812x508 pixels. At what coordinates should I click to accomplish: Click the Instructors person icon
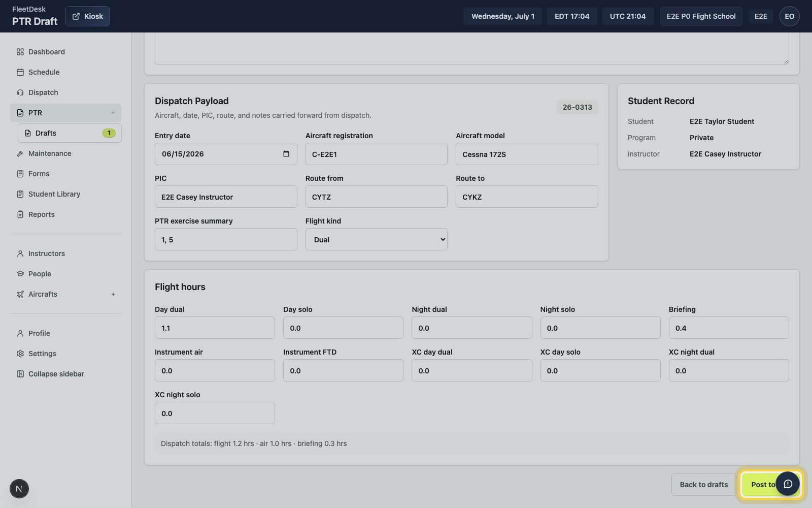[20, 253]
